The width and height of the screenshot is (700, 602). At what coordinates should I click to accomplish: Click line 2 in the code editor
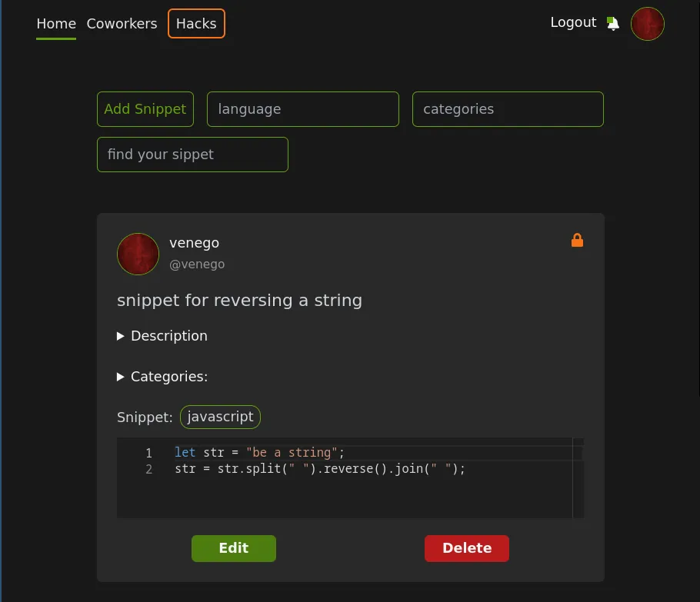(x=319, y=468)
